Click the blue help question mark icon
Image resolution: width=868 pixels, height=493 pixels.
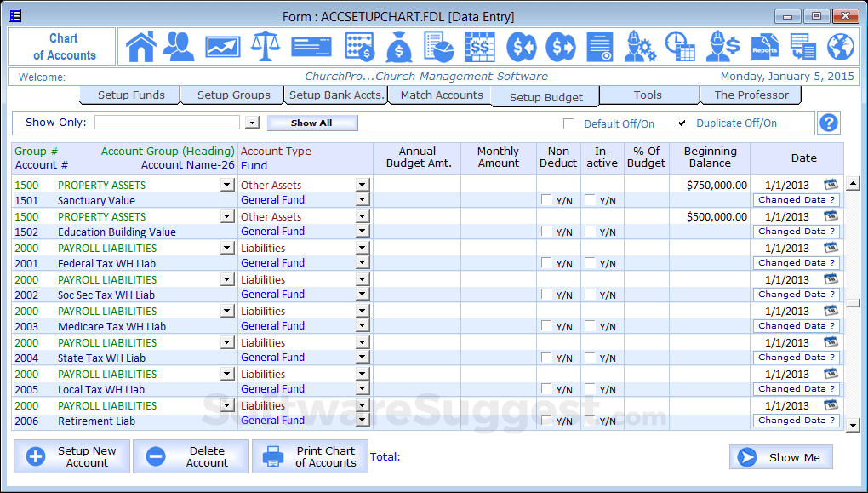[x=828, y=123]
